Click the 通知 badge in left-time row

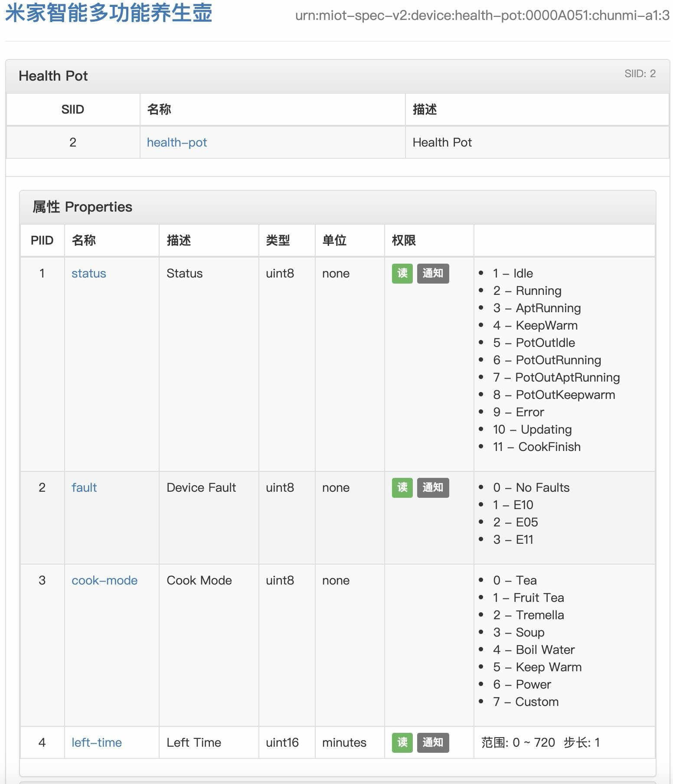[433, 743]
